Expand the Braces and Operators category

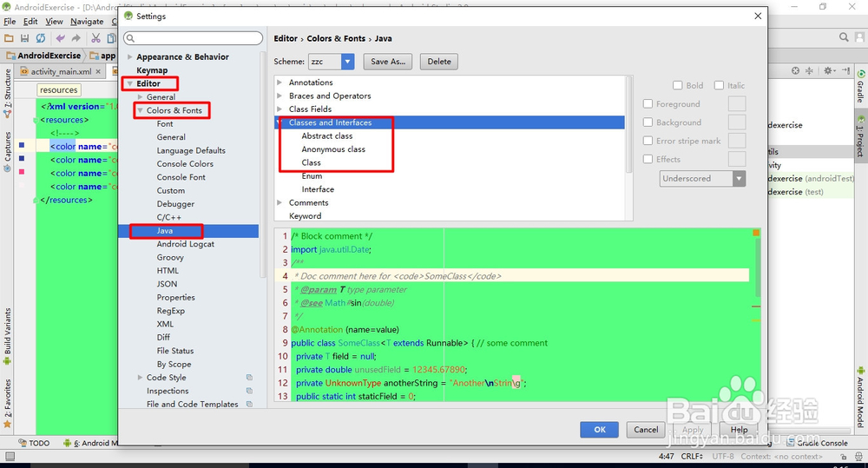point(279,96)
